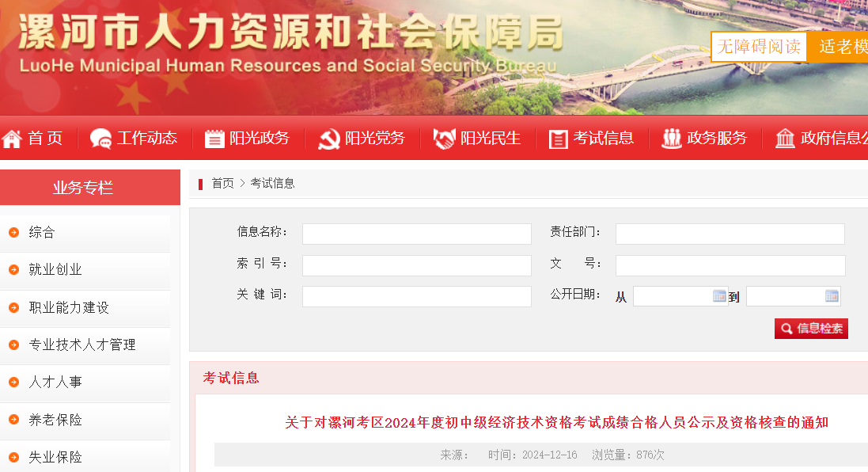
Task: Click the chat bubble icon beside 工作动态
Action: pos(100,139)
